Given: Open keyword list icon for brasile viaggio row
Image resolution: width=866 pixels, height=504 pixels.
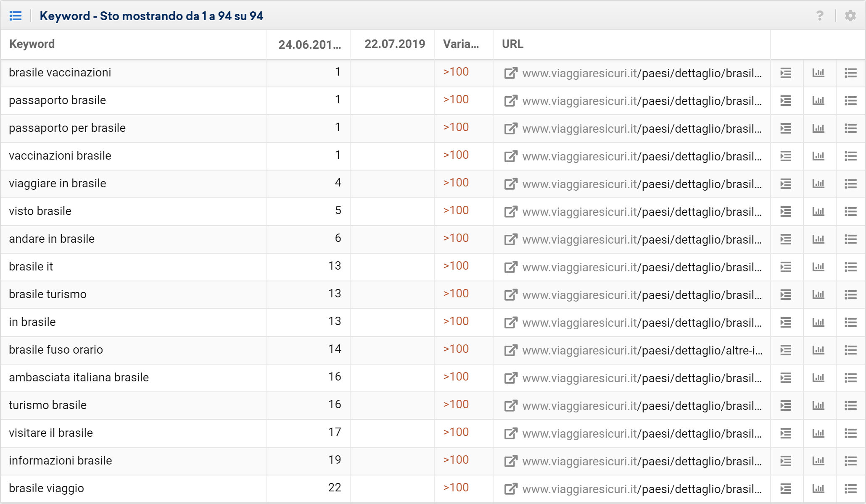Looking at the screenshot, I should [x=851, y=489].
